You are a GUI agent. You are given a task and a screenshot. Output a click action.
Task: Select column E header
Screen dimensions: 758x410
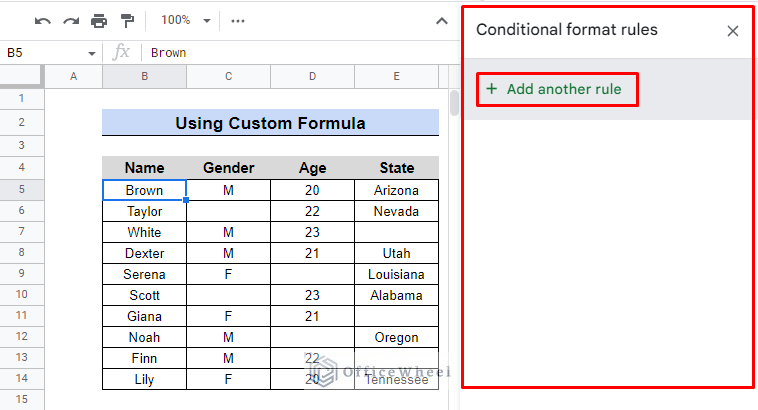[x=396, y=76]
